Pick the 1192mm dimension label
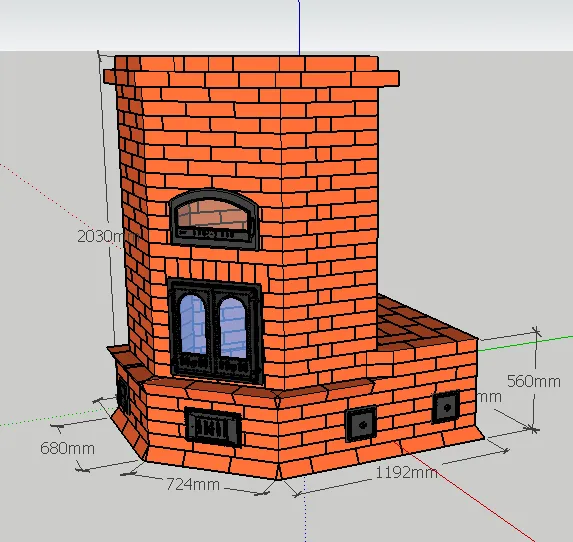The height and width of the screenshot is (542, 573). (x=406, y=473)
